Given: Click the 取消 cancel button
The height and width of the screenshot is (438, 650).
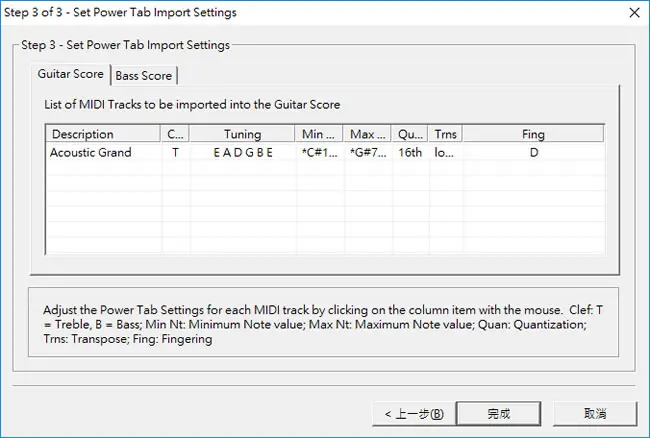Looking at the screenshot, I should click(595, 414).
